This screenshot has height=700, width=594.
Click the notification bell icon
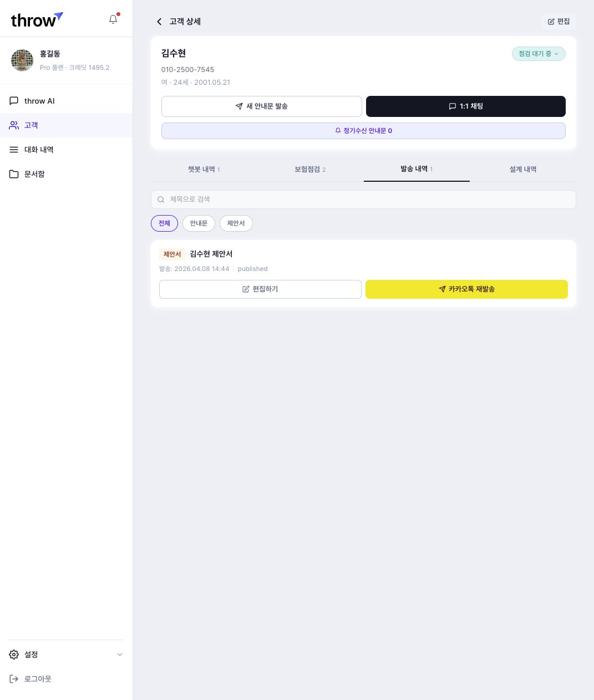[113, 19]
